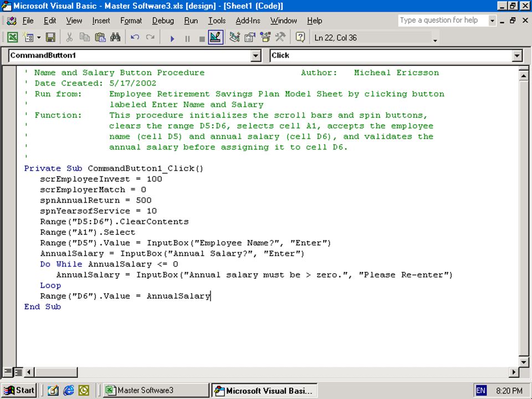Run the macro with the play icon
532x399 pixels.
(172, 39)
